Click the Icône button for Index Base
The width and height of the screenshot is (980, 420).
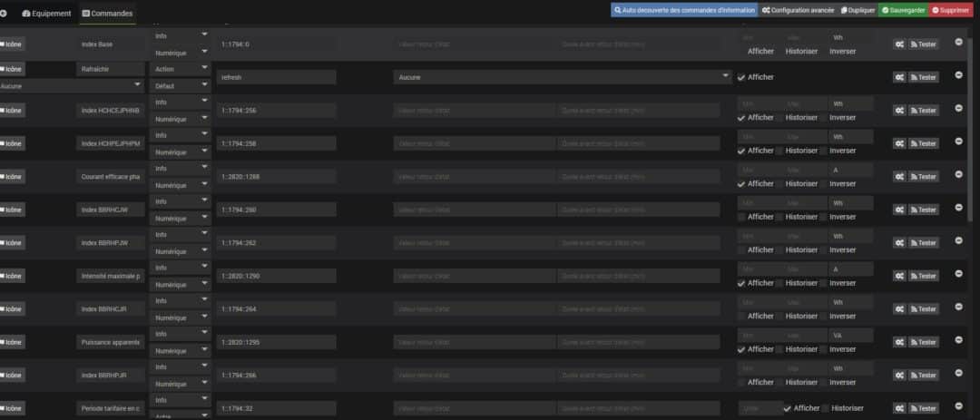point(12,44)
